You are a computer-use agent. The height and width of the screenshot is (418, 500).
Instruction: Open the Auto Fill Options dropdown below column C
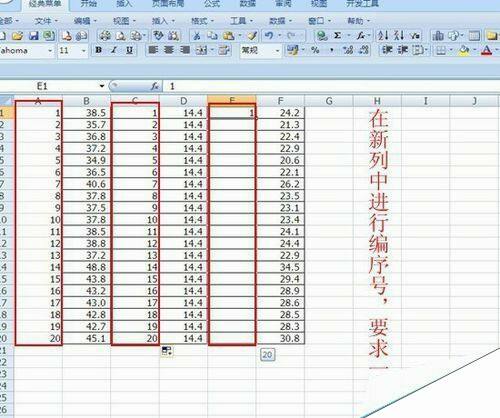click(167, 351)
